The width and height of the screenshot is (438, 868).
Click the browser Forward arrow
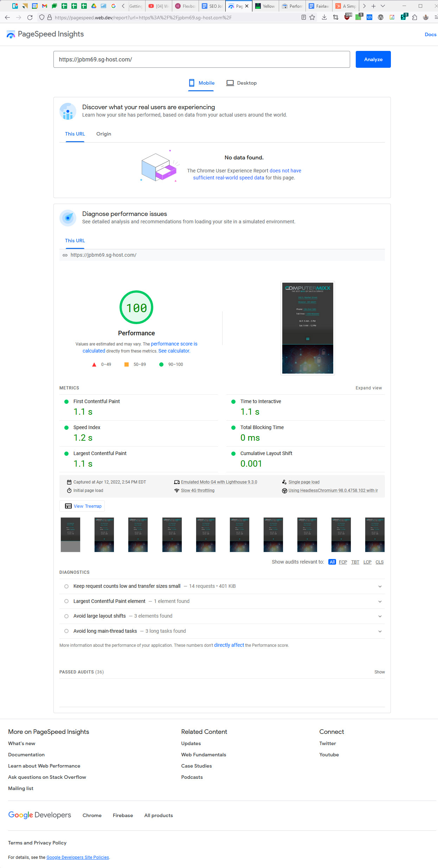click(19, 17)
